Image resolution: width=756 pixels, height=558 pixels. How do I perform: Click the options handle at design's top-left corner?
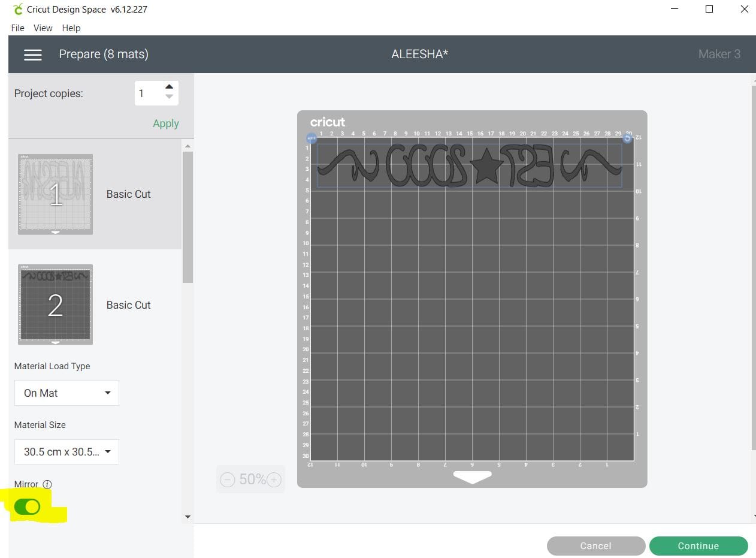(x=312, y=138)
